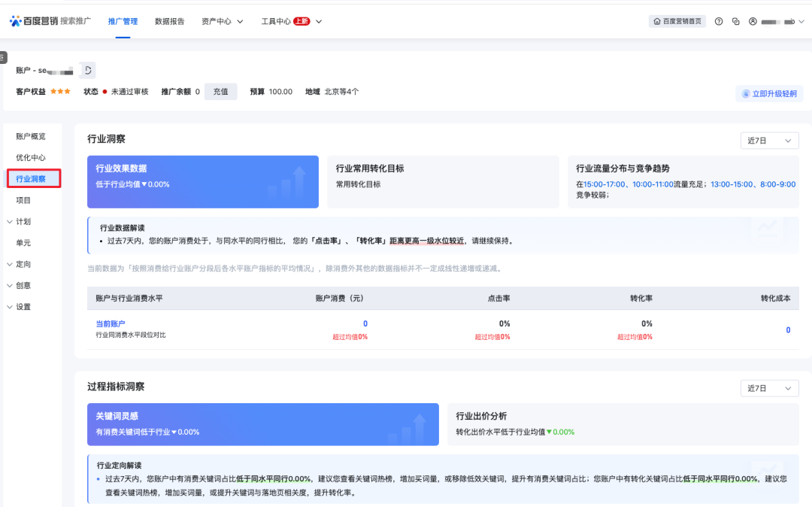Click the 地域 北京等4个 text
Viewport: 812px width, 507px height.
pos(332,92)
